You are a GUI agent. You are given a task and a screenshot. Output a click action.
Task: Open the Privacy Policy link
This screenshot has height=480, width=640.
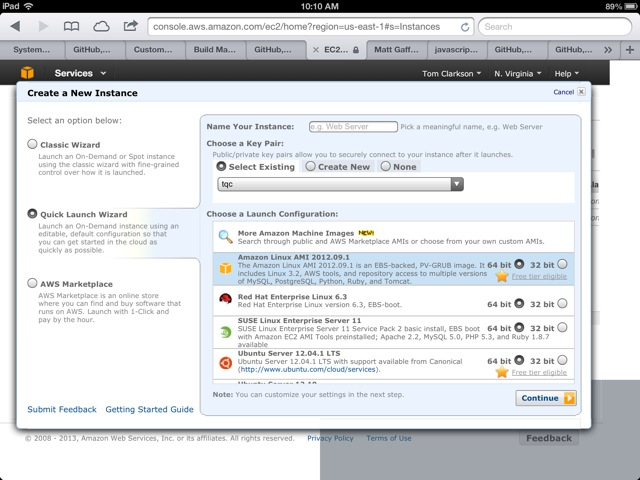tap(330, 438)
